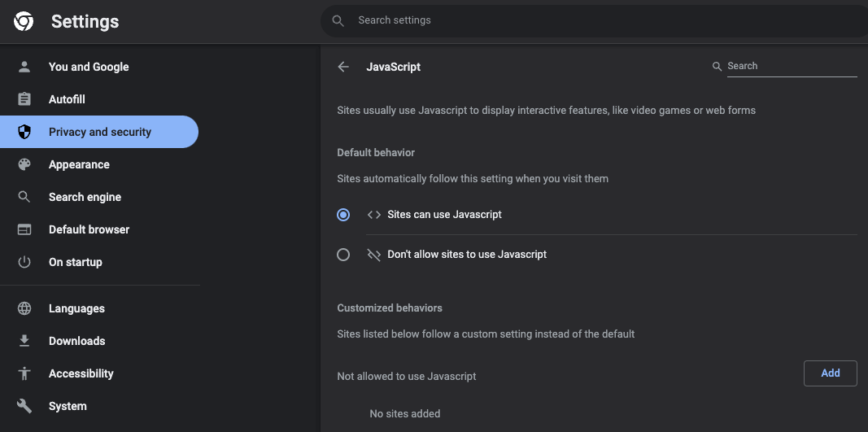Open Privacy and security section

(99, 132)
